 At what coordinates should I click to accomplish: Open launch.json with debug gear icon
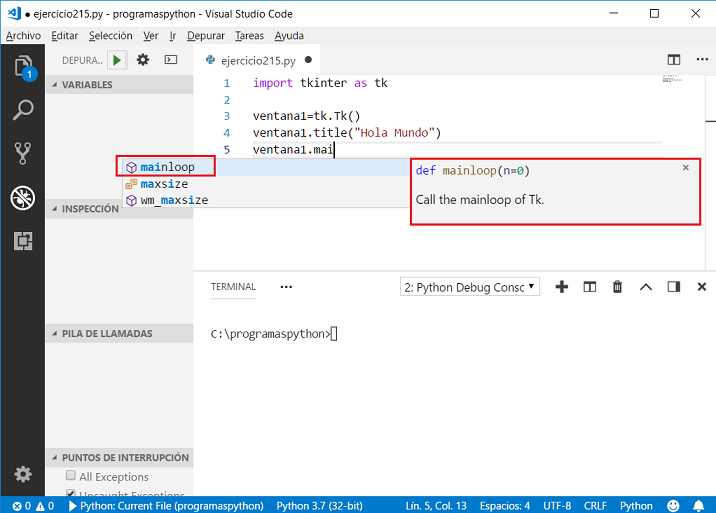[143, 60]
